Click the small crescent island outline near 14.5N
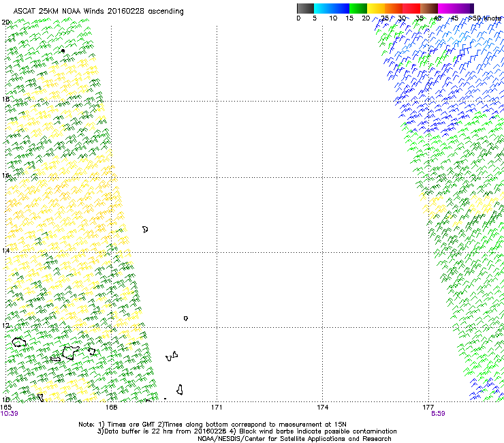The width and height of the screenshot is (504, 443). tap(145, 230)
